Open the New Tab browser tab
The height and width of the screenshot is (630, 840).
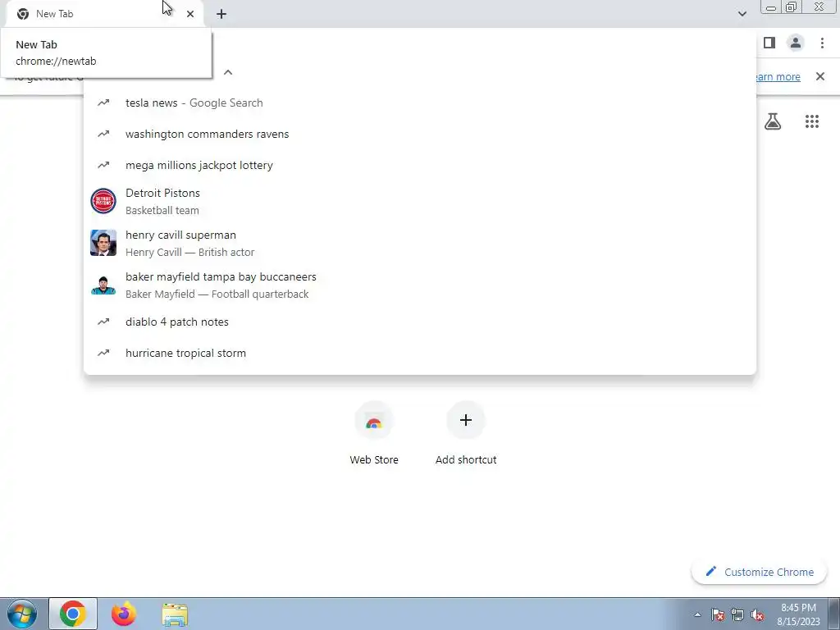104,14
